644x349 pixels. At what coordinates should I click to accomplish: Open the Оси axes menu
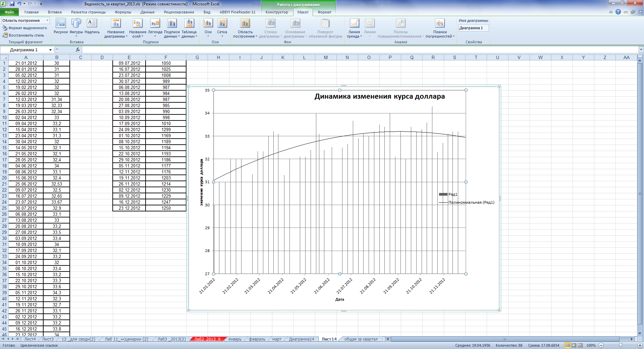coord(208,28)
